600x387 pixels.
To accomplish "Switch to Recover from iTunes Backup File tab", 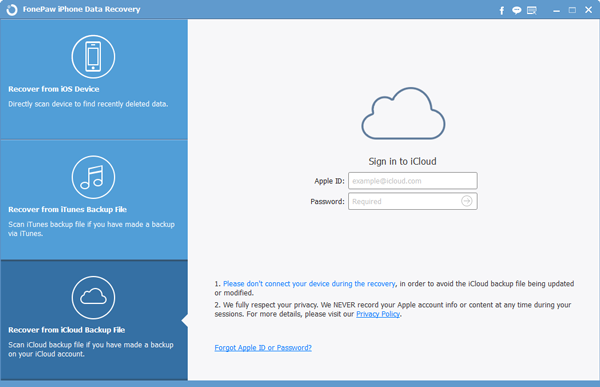I will pyautogui.click(x=94, y=200).
